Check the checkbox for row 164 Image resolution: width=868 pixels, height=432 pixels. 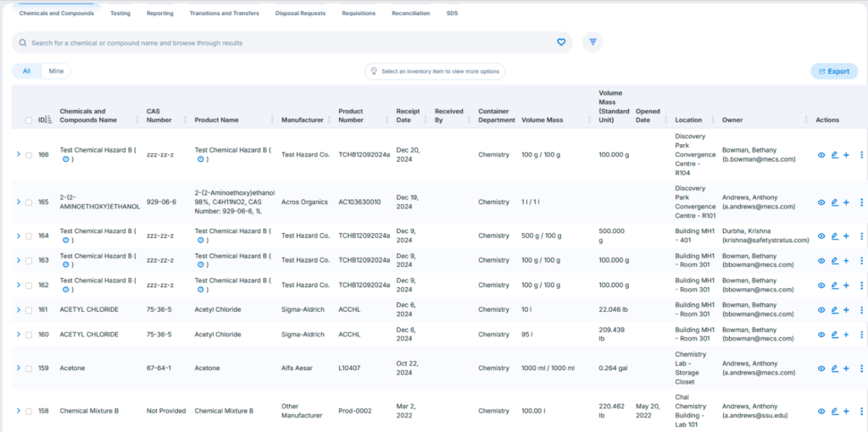(29, 236)
